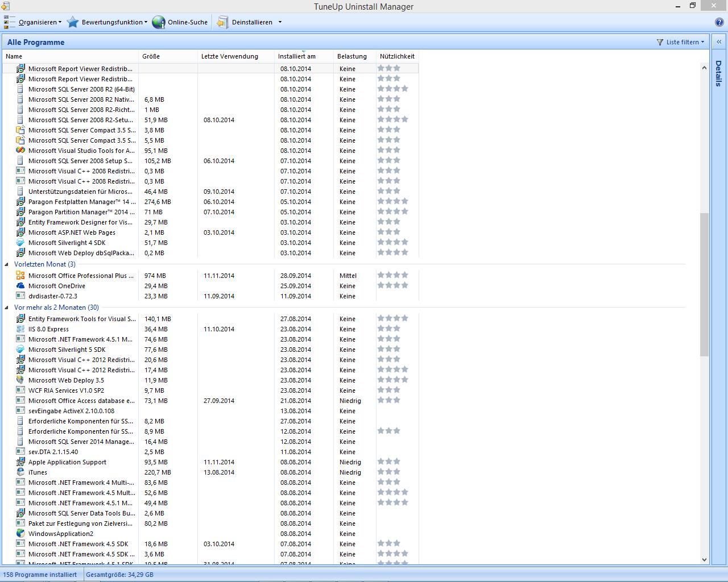728x582 pixels.
Task: Select the Paket zur Festlegung row
Action: [210, 523]
